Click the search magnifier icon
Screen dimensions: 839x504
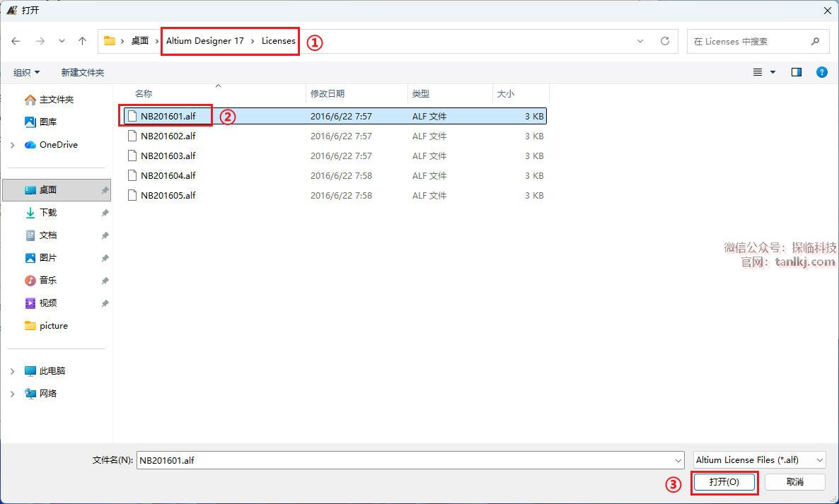pos(815,41)
